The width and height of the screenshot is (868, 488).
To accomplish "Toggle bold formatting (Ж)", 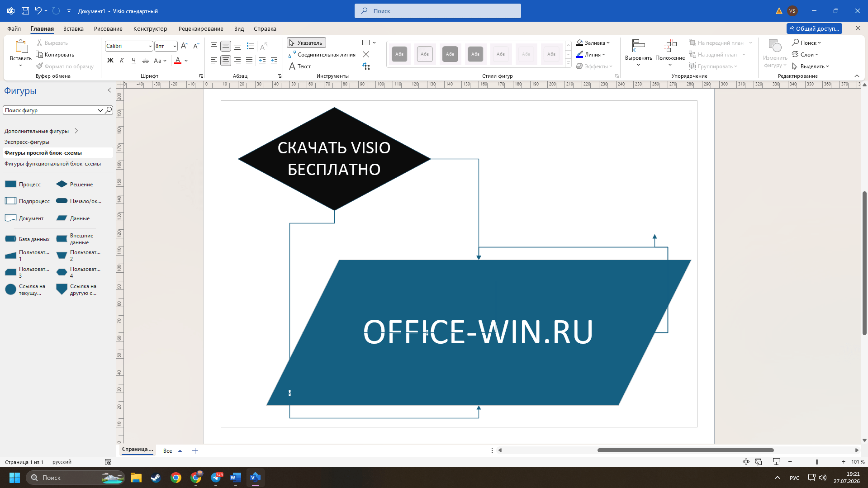I will [x=110, y=61].
